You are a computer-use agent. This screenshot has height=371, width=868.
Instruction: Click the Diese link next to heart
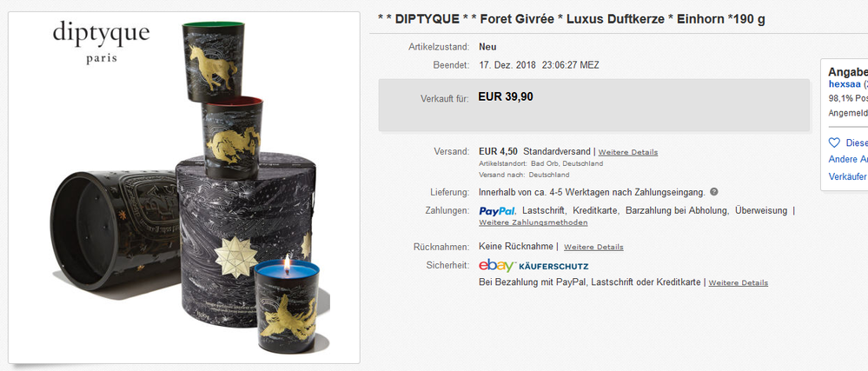857,142
